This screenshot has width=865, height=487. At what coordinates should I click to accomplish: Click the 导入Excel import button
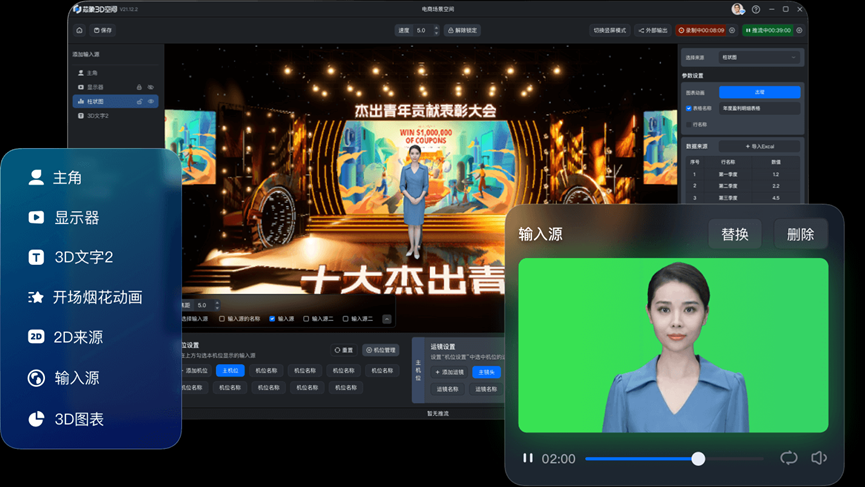pyautogui.click(x=760, y=146)
